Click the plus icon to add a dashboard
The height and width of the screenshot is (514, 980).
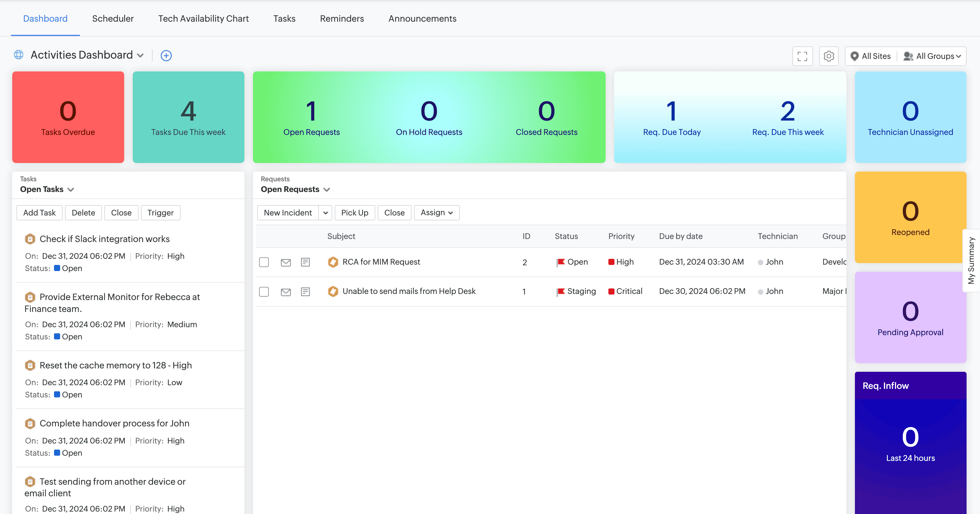tap(166, 55)
